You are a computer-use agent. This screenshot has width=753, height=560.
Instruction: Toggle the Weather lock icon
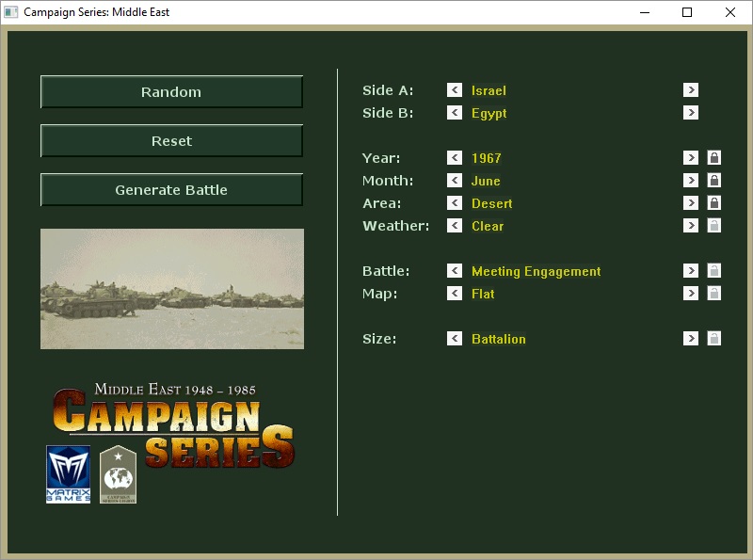pos(714,225)
